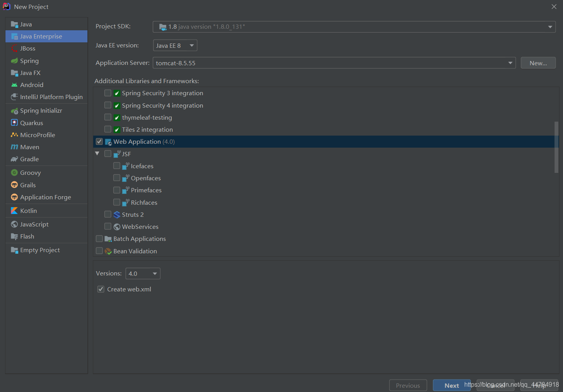563x392 pixels.
Task: Click the frameworks list scrollbar thumb
Action: (x=556, y=147)
